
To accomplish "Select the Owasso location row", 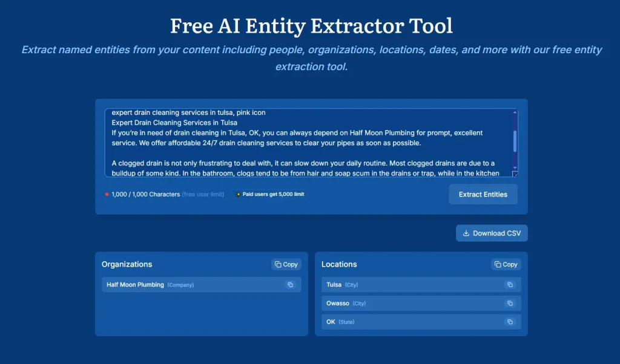I will 412,304.
